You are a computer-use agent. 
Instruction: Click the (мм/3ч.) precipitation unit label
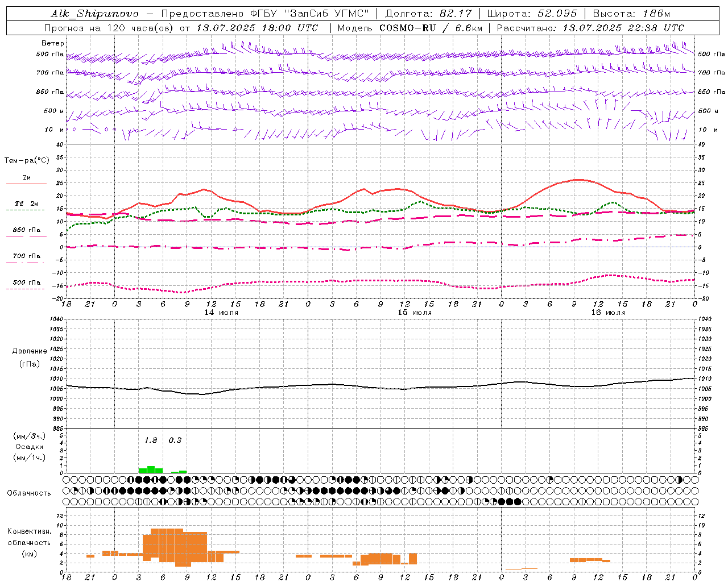[30, 436]
